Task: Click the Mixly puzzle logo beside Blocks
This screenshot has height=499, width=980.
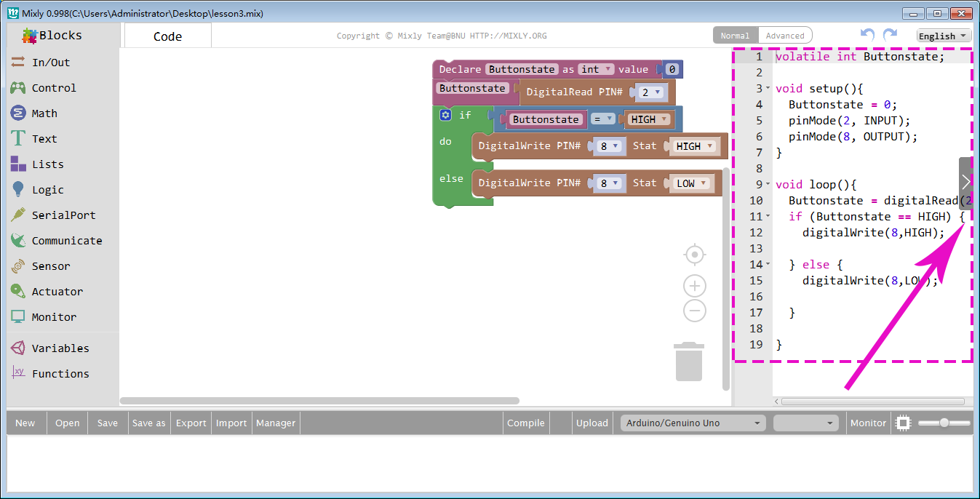Action: [30, 36]
